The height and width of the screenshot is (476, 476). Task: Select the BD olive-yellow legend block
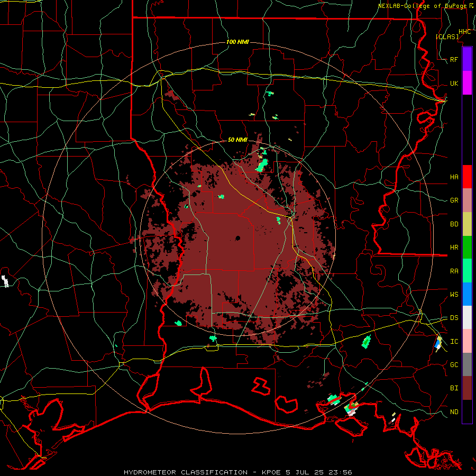coord(467,224)
